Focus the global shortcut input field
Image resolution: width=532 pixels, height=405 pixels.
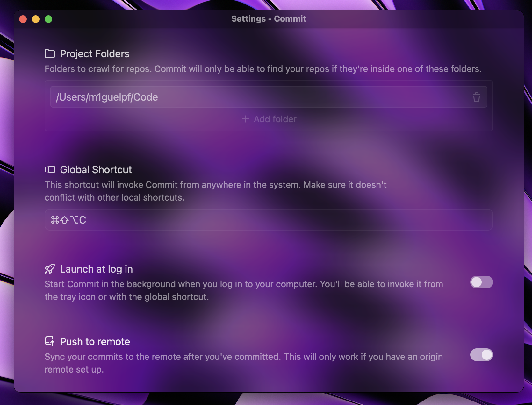pyautogui.click(x=269, y=220)
